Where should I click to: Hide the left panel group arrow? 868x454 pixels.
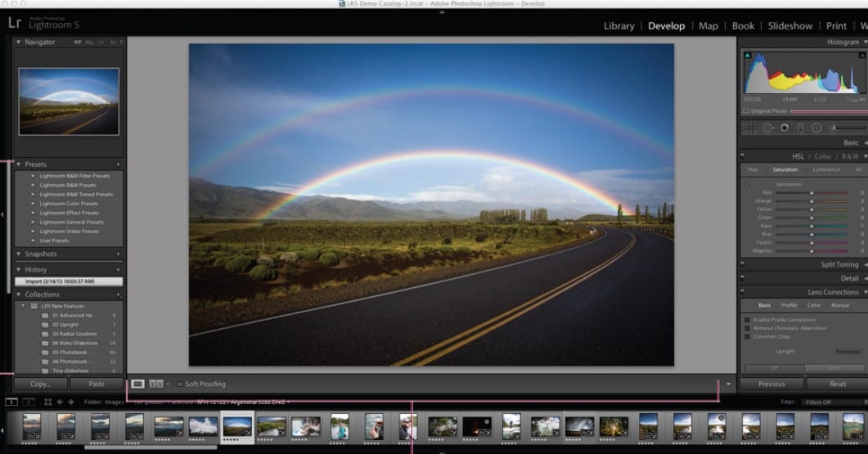coord(2,214)
